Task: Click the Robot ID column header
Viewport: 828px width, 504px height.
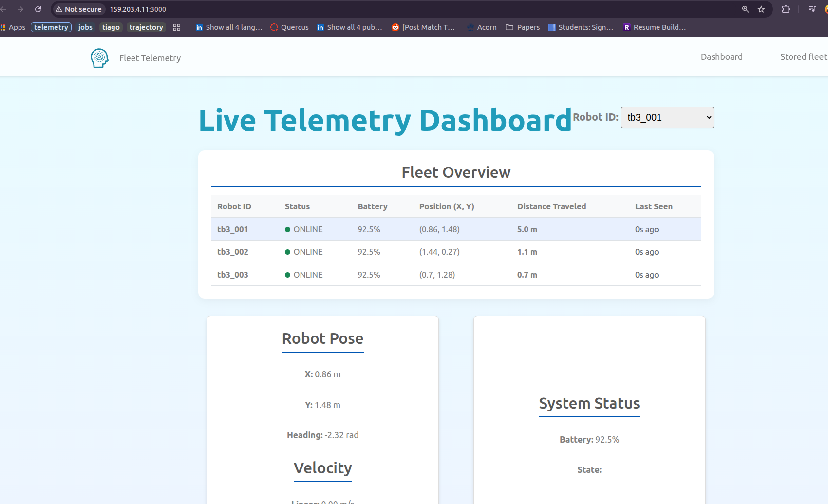Action: 234,206
